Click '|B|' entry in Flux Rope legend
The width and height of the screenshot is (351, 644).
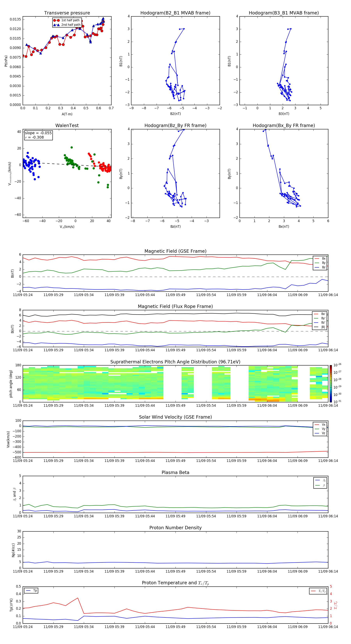click(320, 327)
